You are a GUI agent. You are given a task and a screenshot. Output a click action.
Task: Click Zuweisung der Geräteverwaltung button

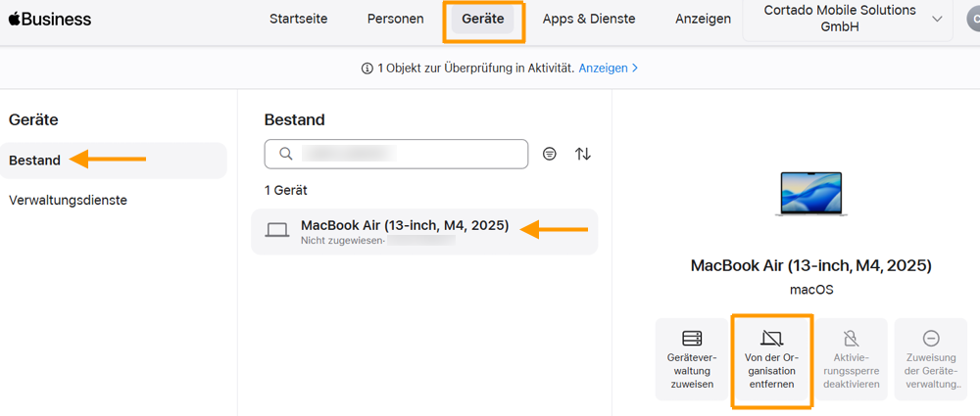coord(931,359)
